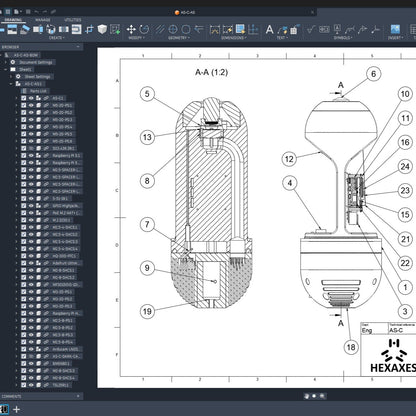The width and height of the screenshot is (416, 416).
Task: Toggle the eye icon on the Arducam row
Action: click(31, 349)
